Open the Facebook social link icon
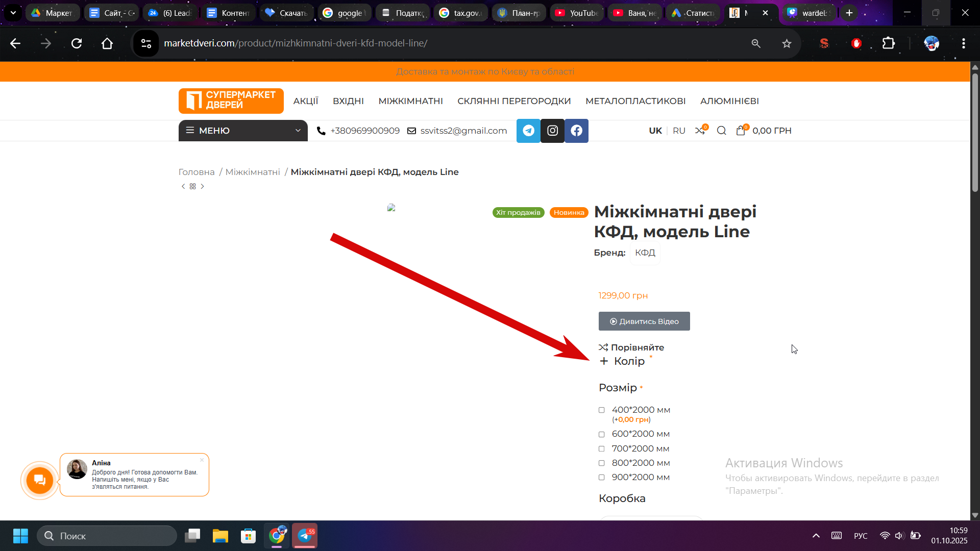980x551 pixels. point(576,131)
